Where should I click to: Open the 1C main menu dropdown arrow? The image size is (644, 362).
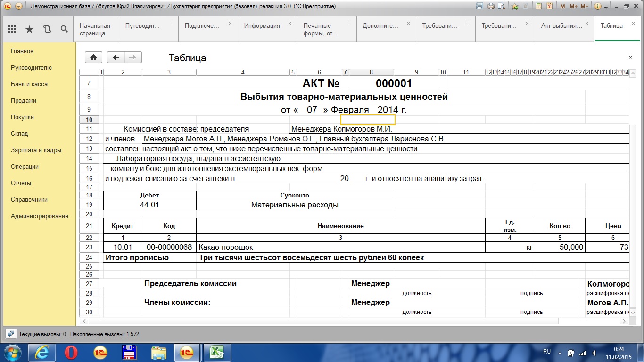click(18, 7)
